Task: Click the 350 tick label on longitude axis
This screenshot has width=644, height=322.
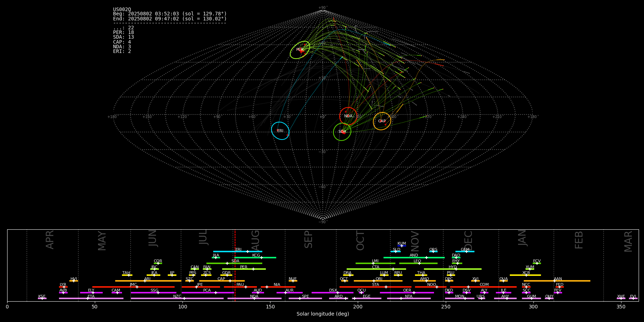Action: tap(621, 307)
